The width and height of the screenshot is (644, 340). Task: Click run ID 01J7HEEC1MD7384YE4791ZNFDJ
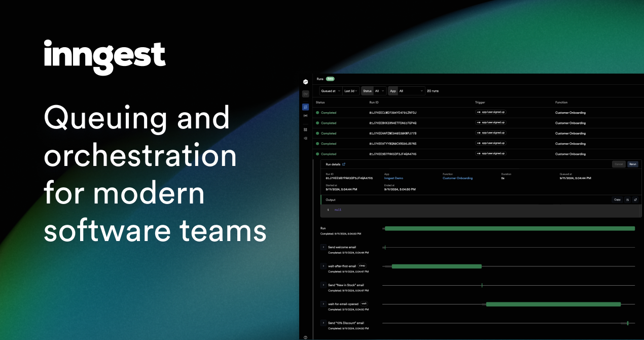coord(392,113)
